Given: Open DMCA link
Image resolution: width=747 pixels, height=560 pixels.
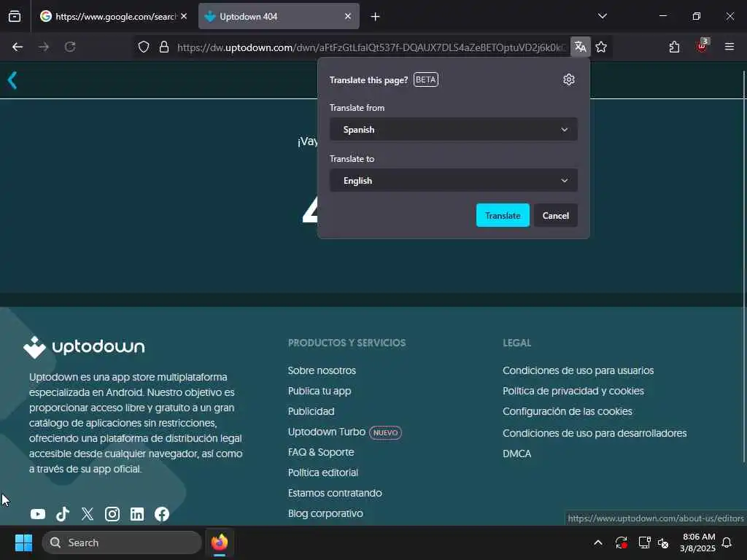Looking at the screenshot, I should (516, 454).
